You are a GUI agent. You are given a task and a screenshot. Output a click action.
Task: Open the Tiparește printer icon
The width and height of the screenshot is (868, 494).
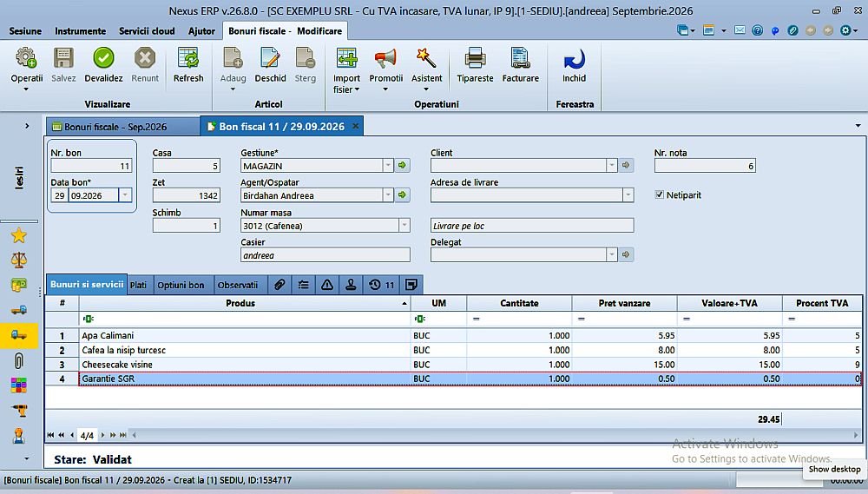[x=475, y=58]
